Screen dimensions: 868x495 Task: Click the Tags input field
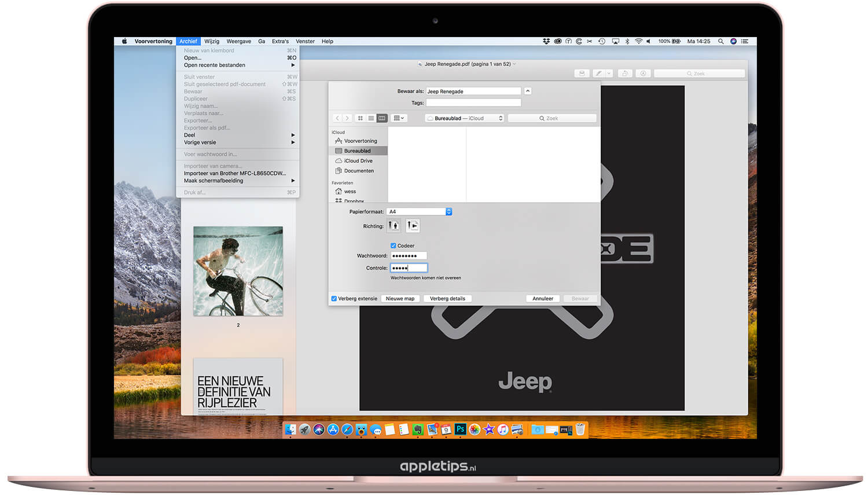pyautogui.click(x=473, y=102)
